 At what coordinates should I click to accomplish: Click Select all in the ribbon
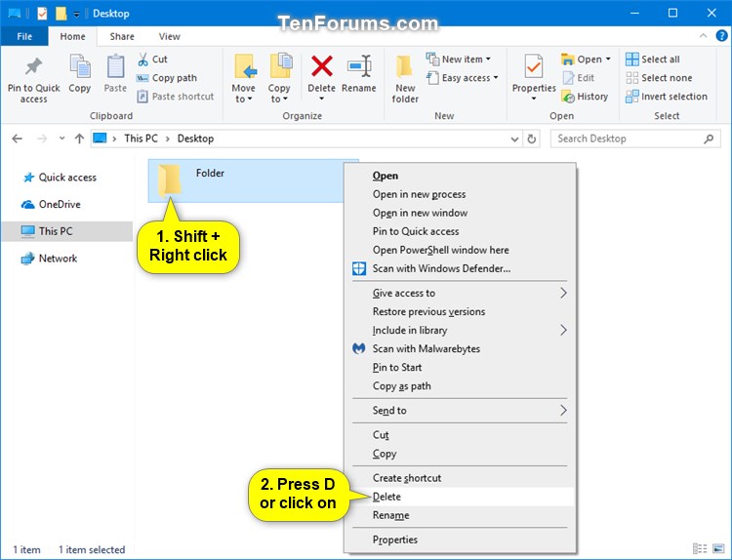(652, 60)
